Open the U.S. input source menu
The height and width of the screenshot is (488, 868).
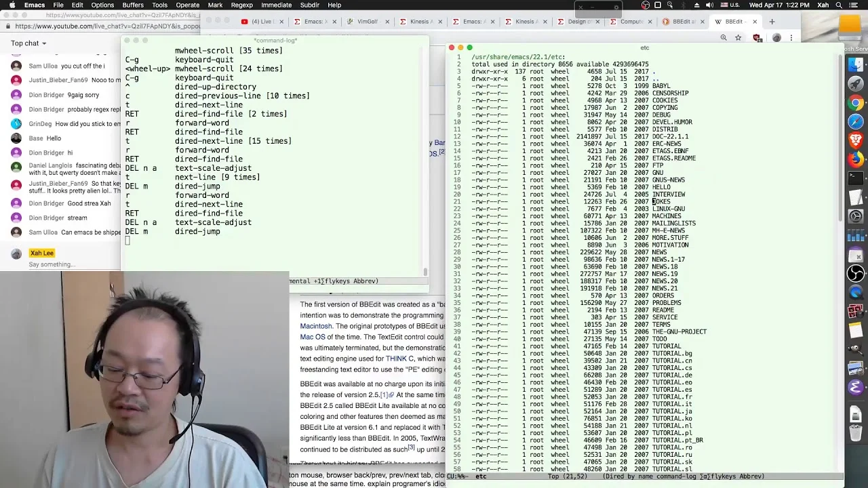pyautogui.click(x=730, y=5)
